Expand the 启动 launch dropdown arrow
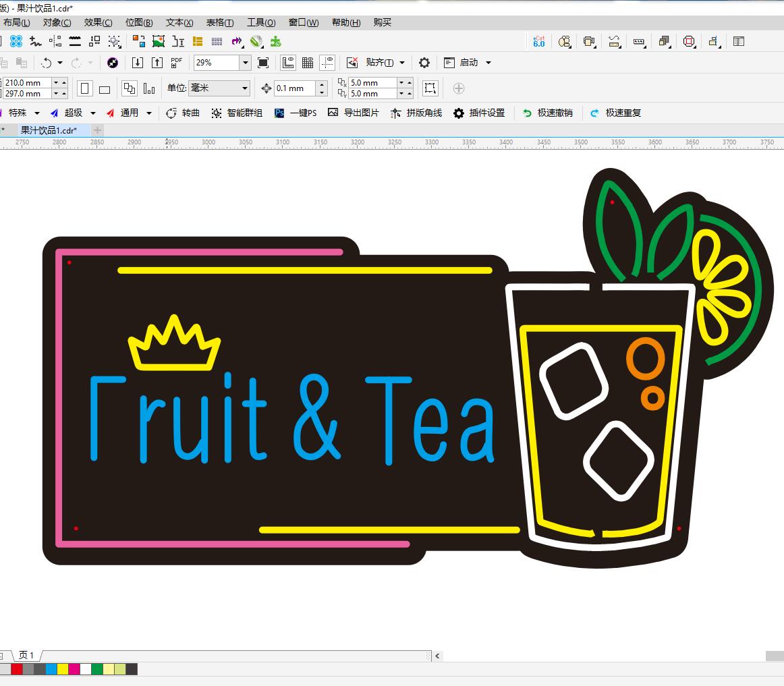This screenshot has height=686, width=784. tap(488, 63)
